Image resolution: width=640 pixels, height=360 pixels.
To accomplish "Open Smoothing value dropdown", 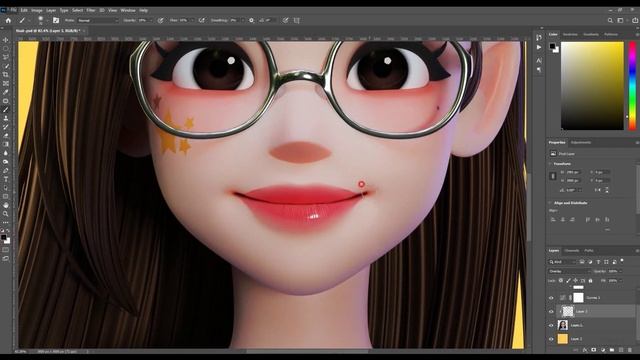I will pyautogui.click(x=242, y=20).
